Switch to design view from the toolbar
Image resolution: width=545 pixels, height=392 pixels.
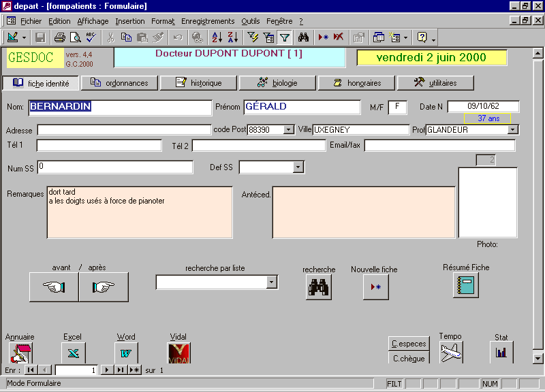point(13,37)
